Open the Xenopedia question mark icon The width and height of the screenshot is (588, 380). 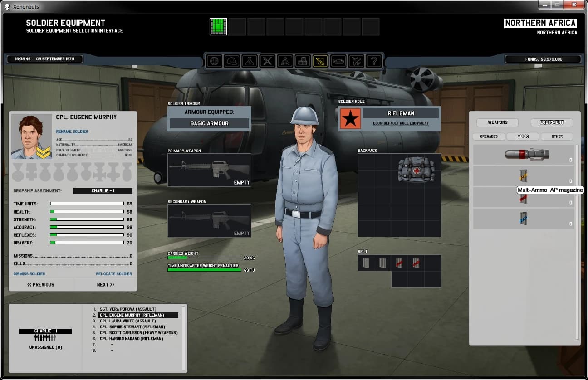pyautogui.click(x=374, y=61)
